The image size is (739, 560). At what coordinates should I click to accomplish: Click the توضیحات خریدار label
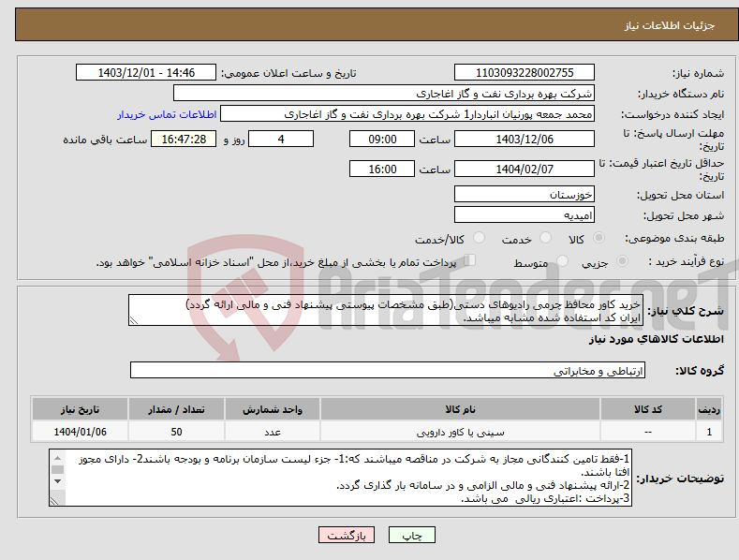click(x=681, y=479)
